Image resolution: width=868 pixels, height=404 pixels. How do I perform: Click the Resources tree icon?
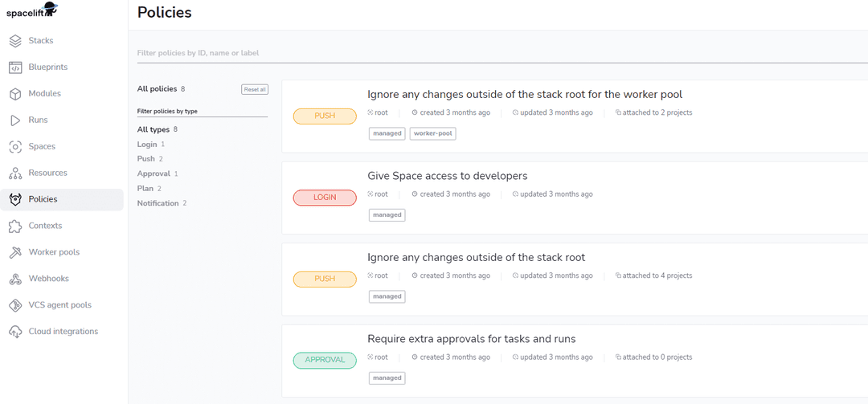coord(15,173)
